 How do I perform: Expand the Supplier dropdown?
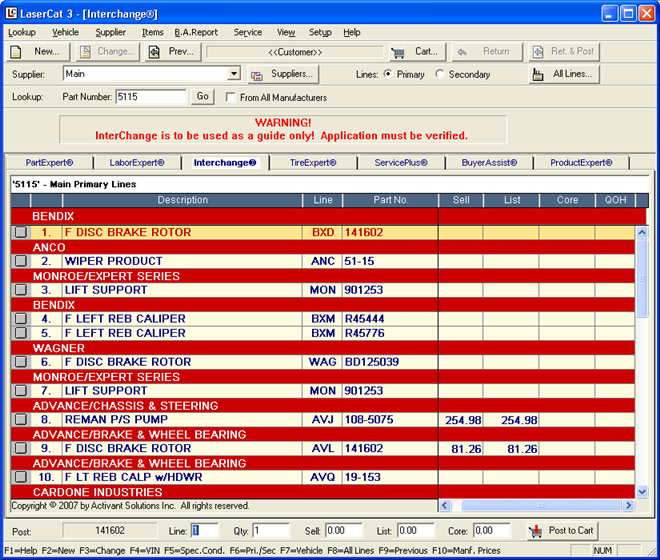point(234,74)
